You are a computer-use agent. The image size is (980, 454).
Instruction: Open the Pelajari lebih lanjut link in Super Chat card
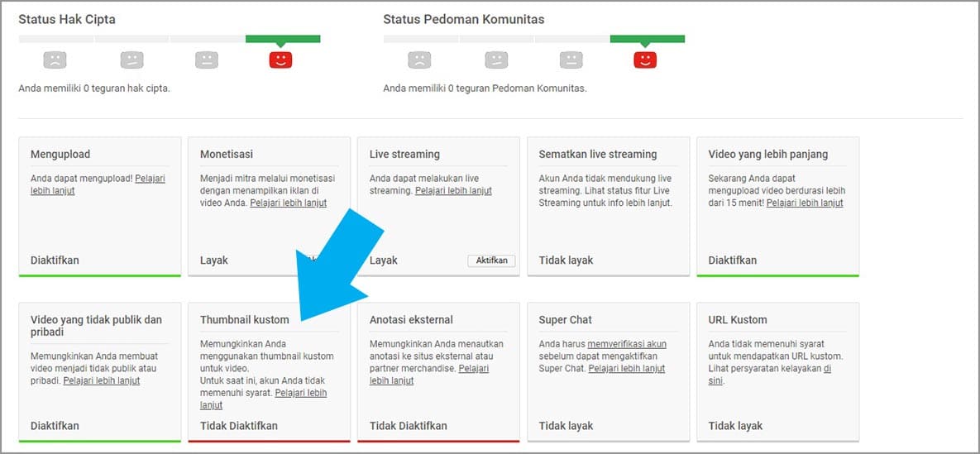[626, 369]
